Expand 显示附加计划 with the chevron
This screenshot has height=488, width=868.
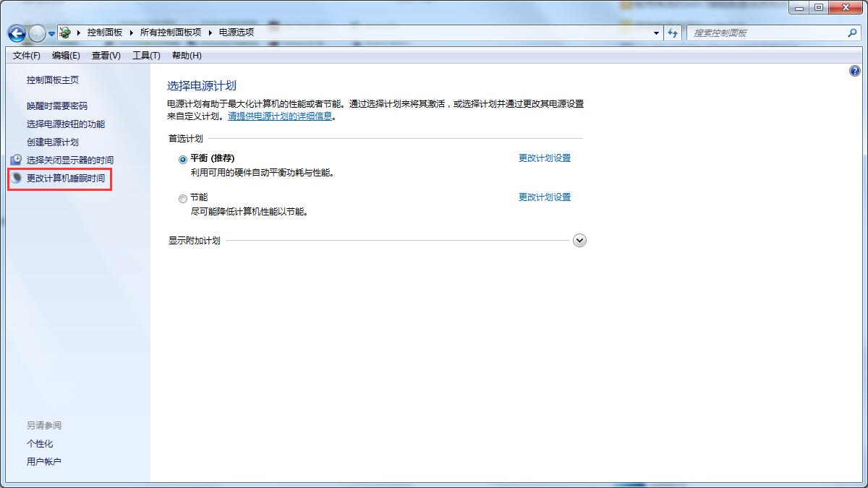coord(579,240)
